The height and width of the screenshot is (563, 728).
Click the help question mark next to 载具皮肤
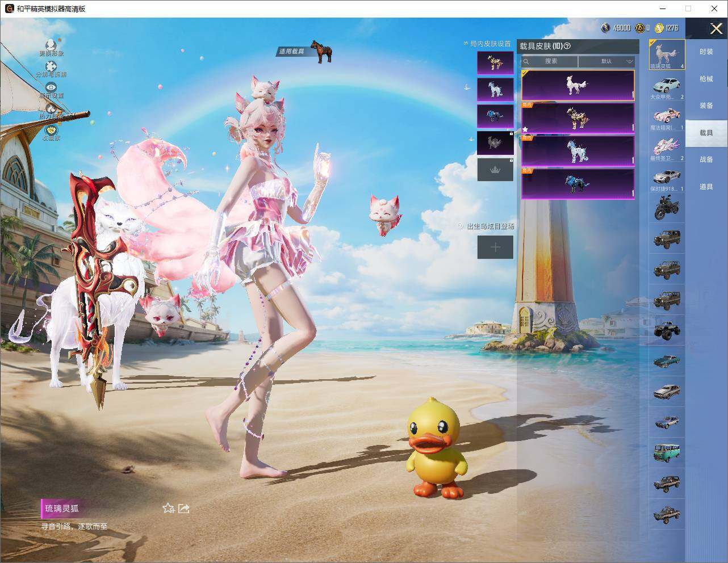click(567, 46)
